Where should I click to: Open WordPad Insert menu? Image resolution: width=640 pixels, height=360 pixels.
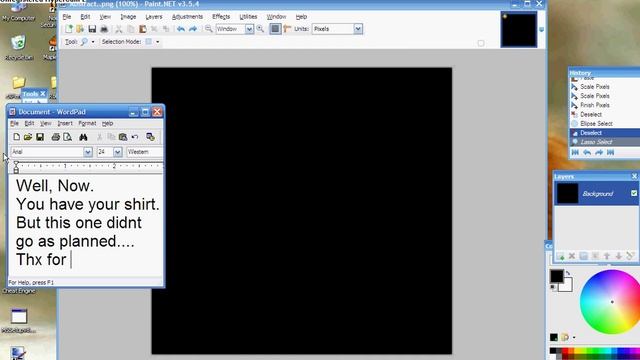(65, 123)
